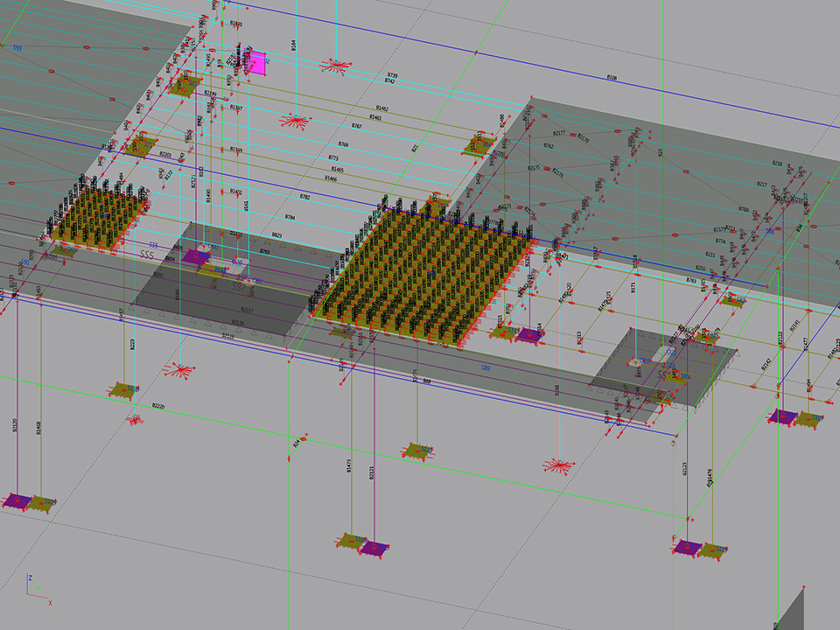Select beam label B623
The height and width of the screenshot is (630, 840).
(276, 235)
